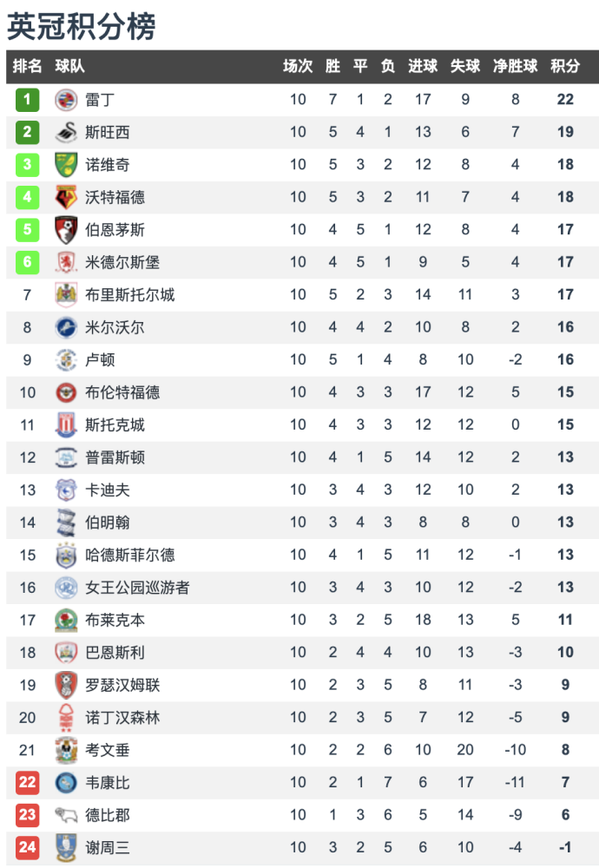Click the Bournemouth (伯恩茅斯) club crest

(x=66, y=230)
